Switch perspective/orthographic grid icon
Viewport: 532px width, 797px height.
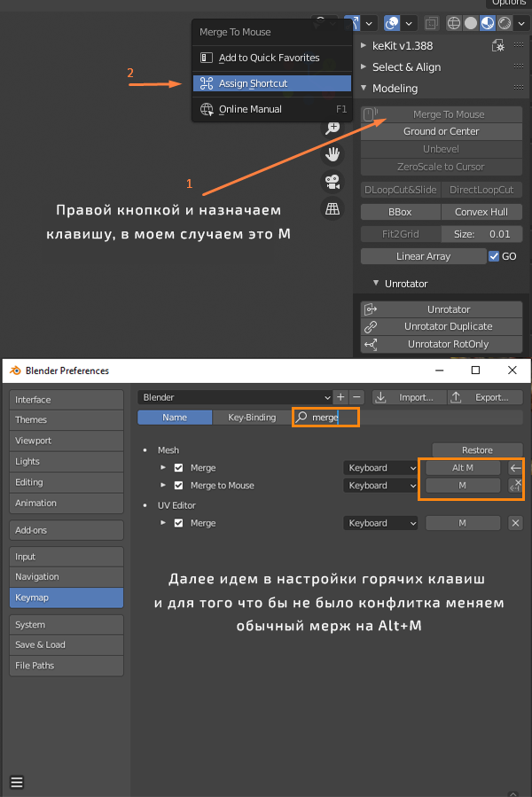(x=332, y=209)
